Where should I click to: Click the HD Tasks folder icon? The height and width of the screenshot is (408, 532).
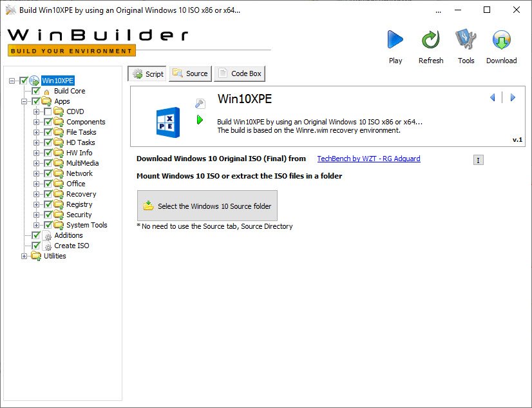59,142
